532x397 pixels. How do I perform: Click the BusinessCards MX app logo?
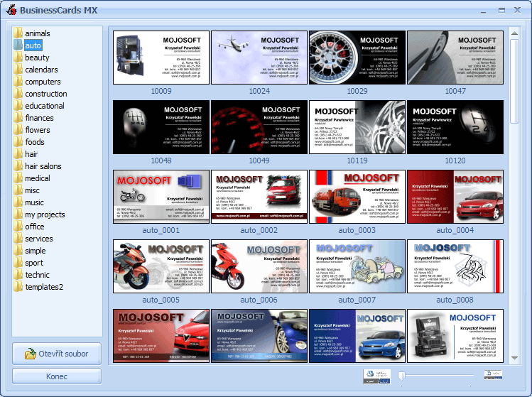tap(11, 10)
